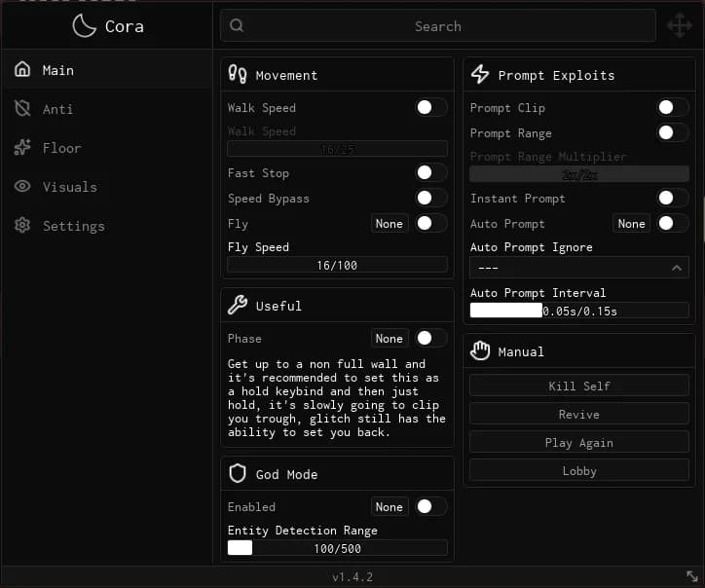Open Settings gear icon in sidebar
Image resolution: width=705 pixels, height=588 pixels.
[22, 225]
